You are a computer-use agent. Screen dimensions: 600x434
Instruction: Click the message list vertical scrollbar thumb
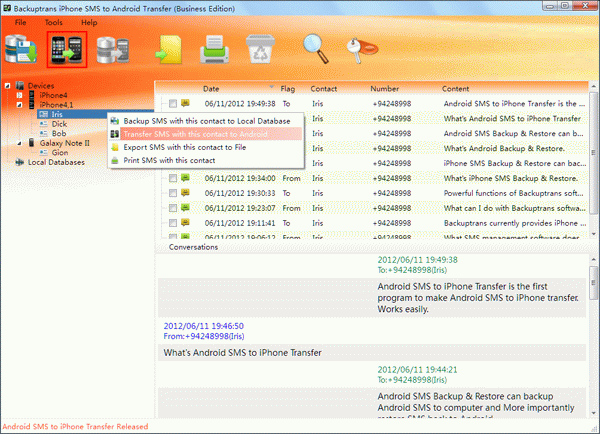(x=593, y=152)
